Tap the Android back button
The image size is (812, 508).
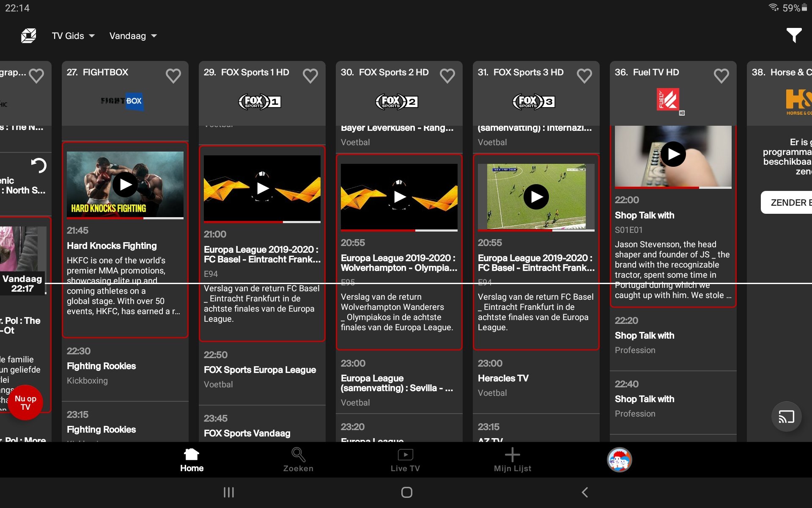[585, 492]
